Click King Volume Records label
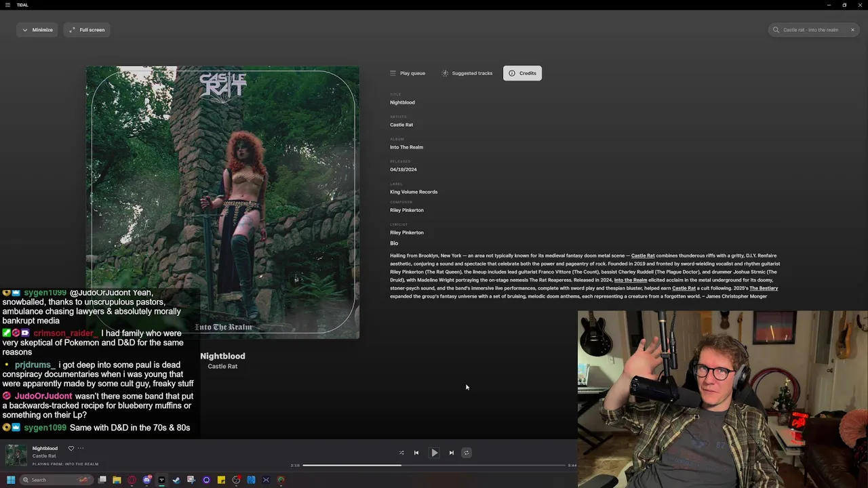This screenshot has height=488, width=868. click(414, 192)
